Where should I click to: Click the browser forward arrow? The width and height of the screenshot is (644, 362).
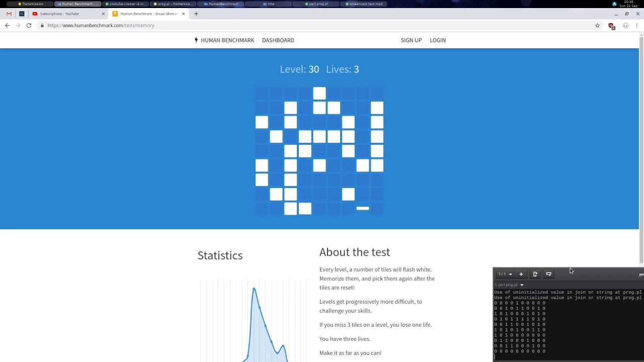click(x=18, y=25)
